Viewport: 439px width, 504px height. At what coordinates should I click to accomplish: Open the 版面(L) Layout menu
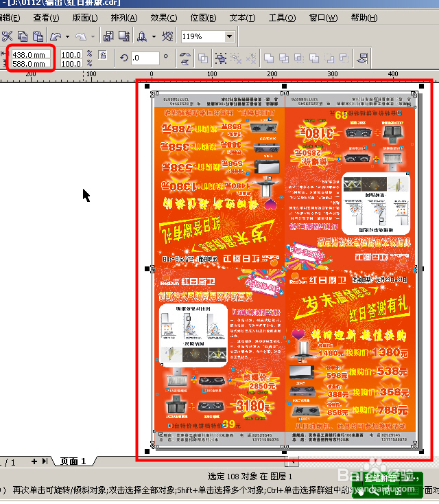(85, 18)
